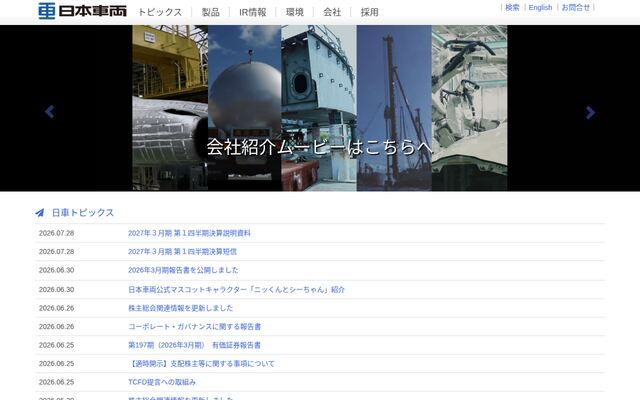Open 第197期 有価証券報告書
This screenshot has width=640, height=400.
click(194, 345)
